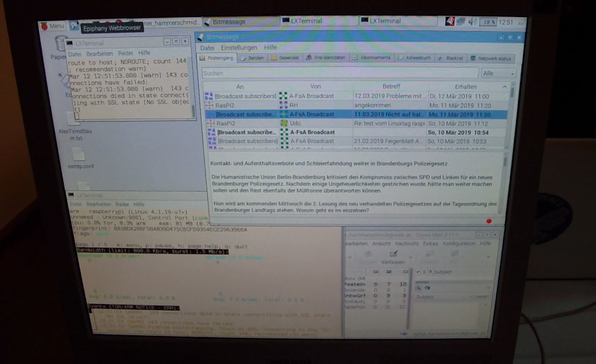Select the 'angekommen' message from RH
Viewport: 596px width, 364px height.
pos(356,105)
